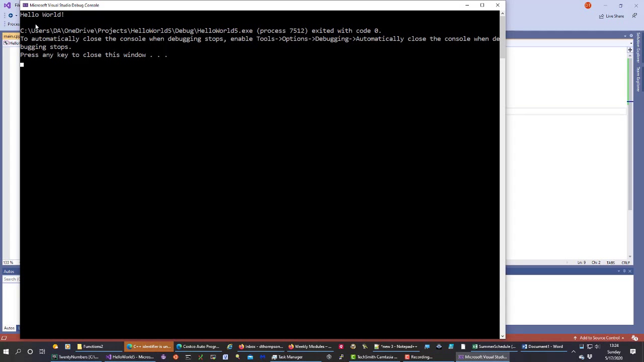644x362 pixels.
Task: Switch to C++ identifier Edge tab on taskbar
Action: coord(149,346)
